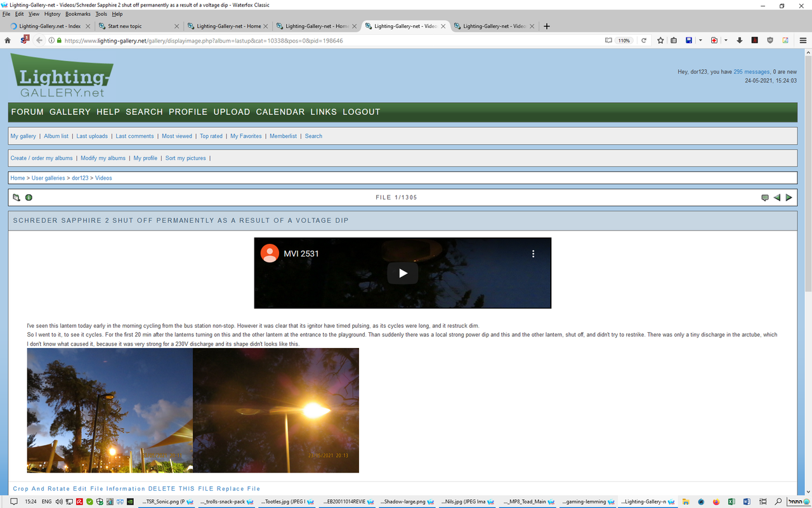Open Reader View book icon in address bar
The width and height of the screenshot is (812, 508).
[608, 40]
